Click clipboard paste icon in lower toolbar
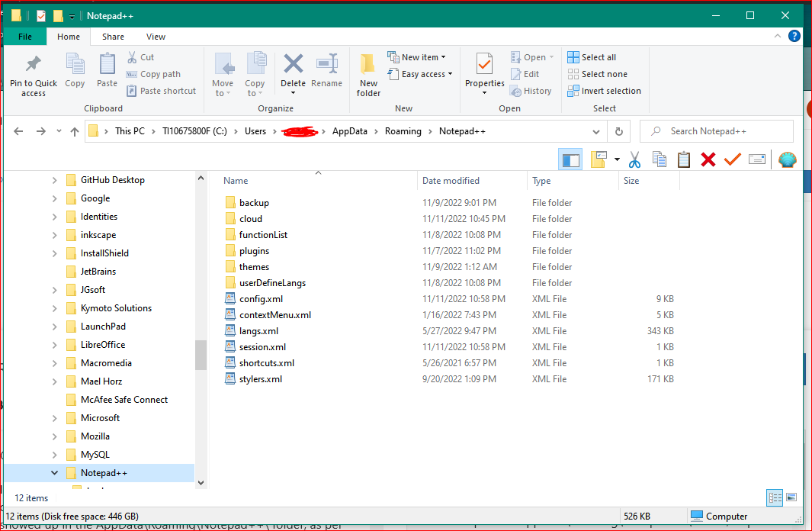812x531 pixels. [x=684, y=159]
